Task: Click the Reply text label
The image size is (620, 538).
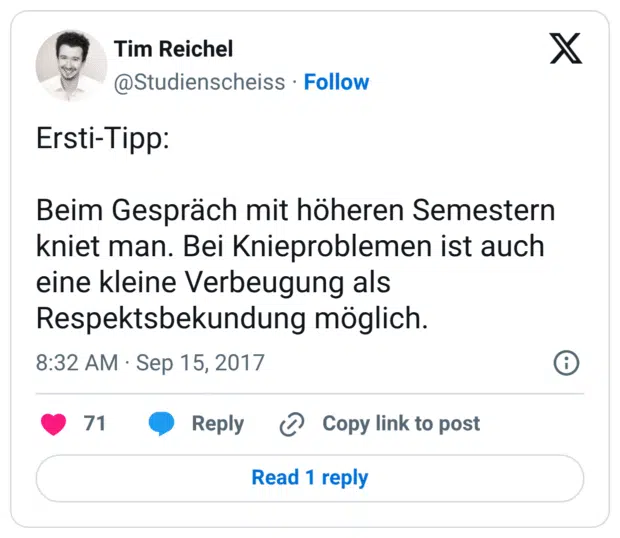Action: (217, 424)
